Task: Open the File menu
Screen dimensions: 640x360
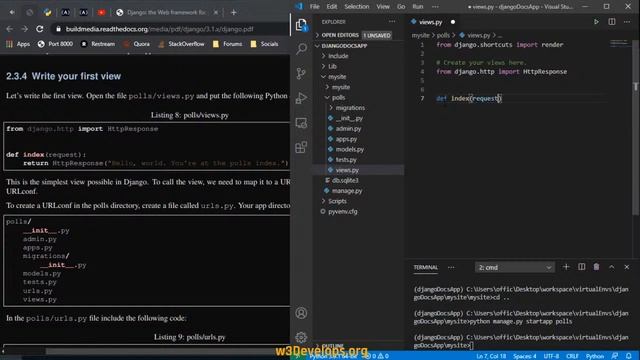Action: click(x=314, y=7)
